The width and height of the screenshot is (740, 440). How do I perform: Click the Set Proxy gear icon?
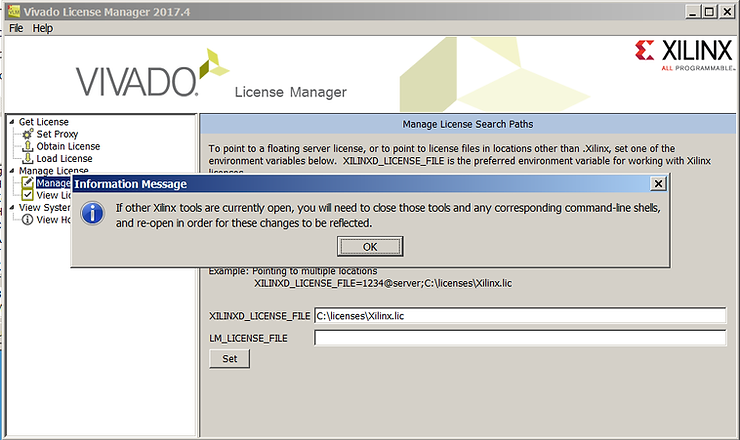27,134
